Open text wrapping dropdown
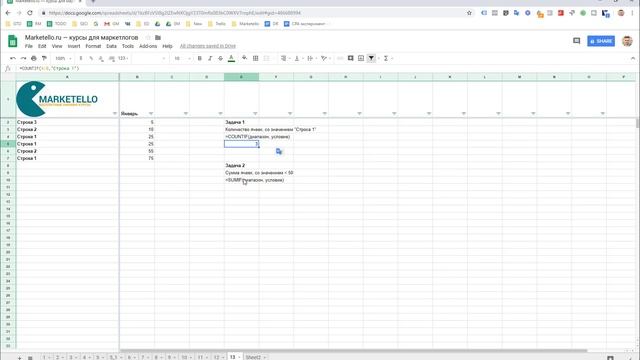 pos(312,58)
